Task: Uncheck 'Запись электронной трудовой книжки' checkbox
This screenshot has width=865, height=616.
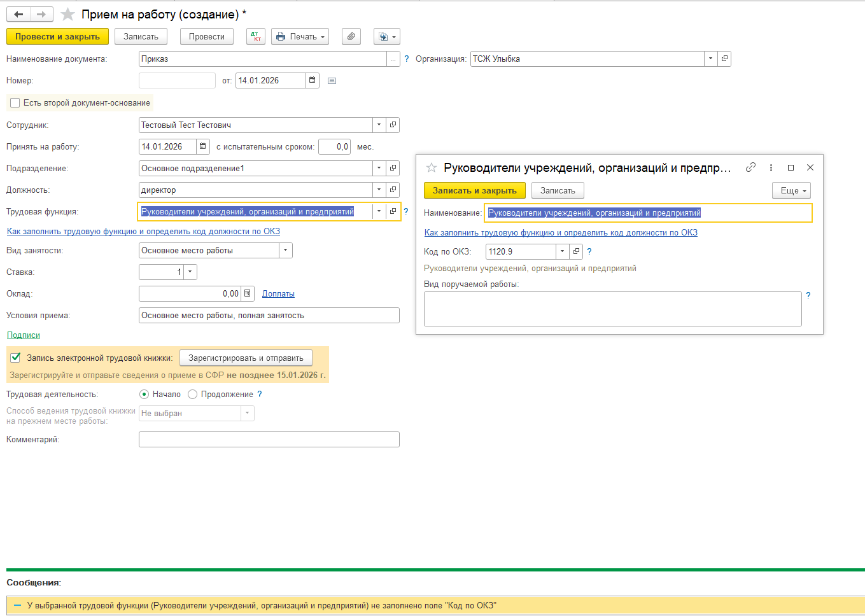Action: (x=16, y=358)
